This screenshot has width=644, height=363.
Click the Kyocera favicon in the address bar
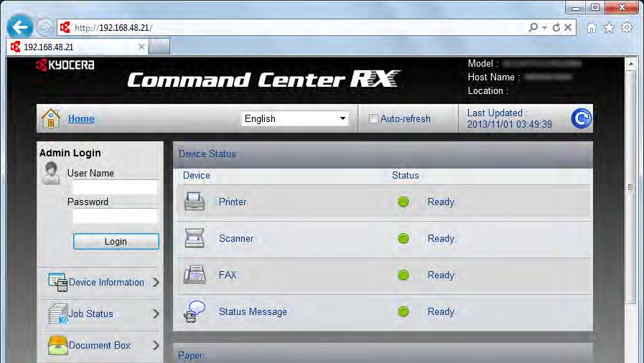(x=65, y=27)
